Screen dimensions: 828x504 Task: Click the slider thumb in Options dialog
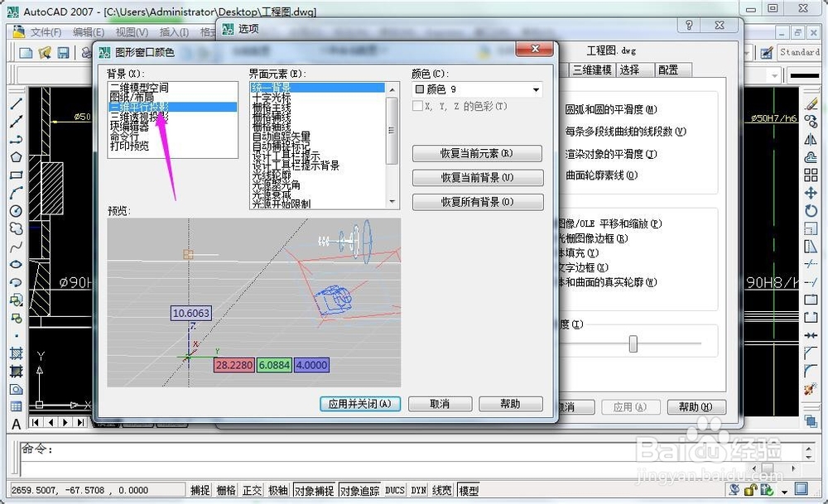pos(633,344)
